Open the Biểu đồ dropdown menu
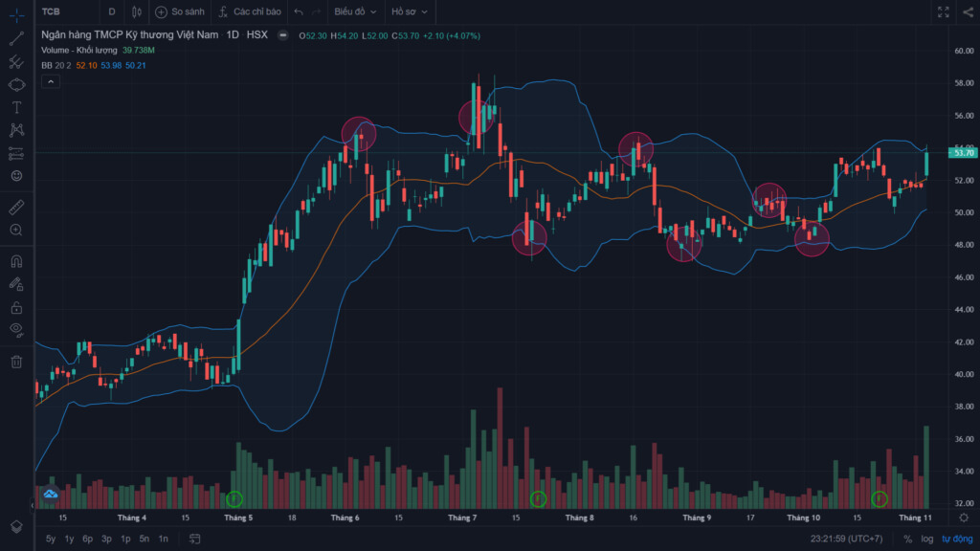The width and height of the screenshot is (980, 551). point(355,11)
